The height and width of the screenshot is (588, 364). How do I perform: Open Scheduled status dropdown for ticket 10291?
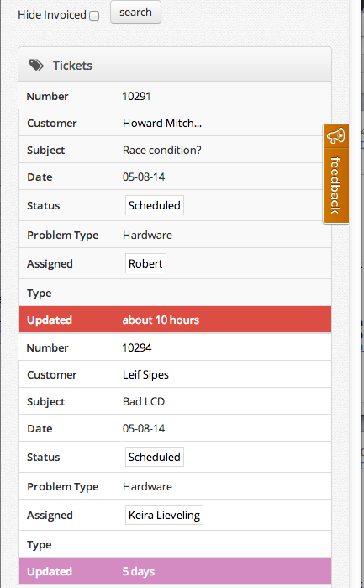(x=155, y=205)
